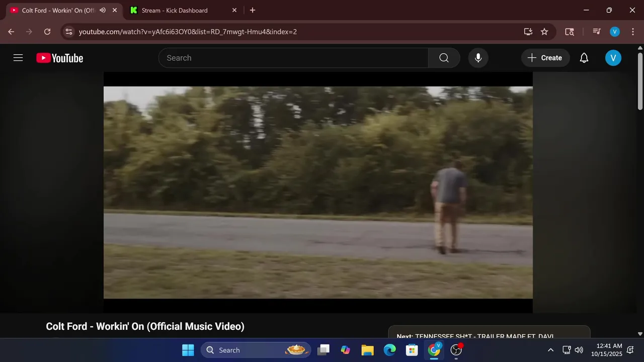This screenshot has height=362, width=644.
Task: Close the Kick Dashboard tab
Action: pyautogui.click(x=234, y=10)
